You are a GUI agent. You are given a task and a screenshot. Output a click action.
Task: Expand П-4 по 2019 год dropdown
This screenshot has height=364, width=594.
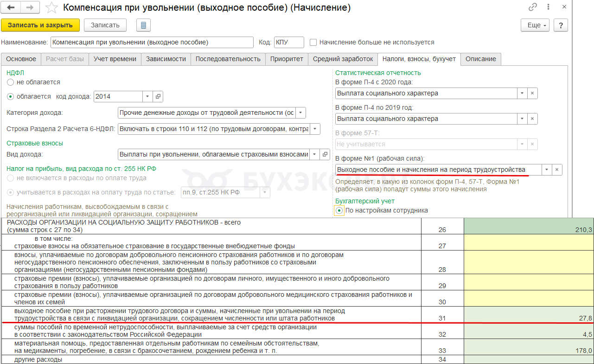(x=523, y=119)
